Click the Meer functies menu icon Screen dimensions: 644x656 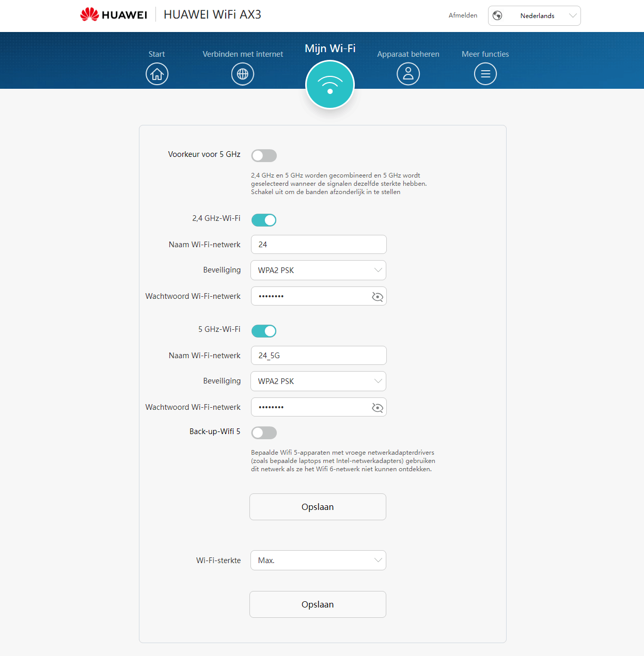coord(485,74)
